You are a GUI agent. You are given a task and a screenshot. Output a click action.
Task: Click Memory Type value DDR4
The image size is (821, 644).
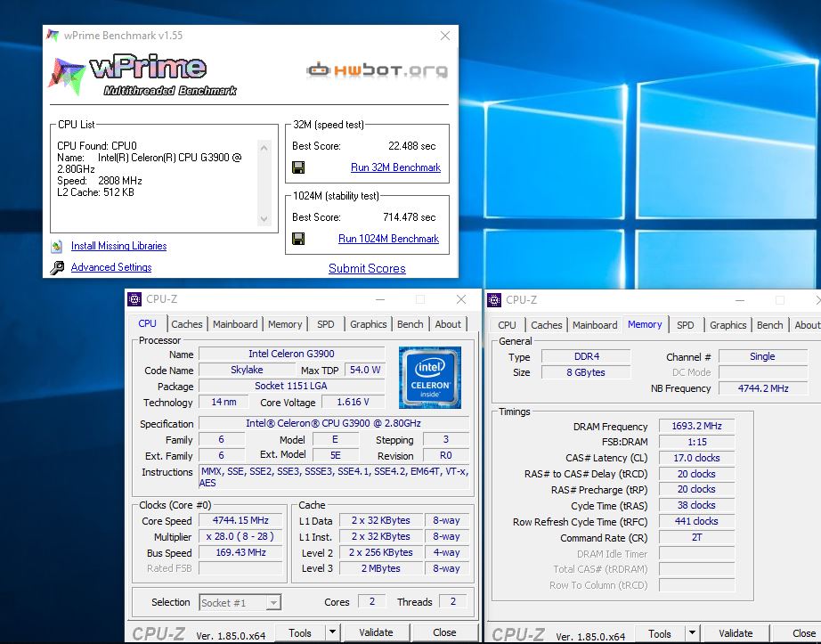pos(587,356)
